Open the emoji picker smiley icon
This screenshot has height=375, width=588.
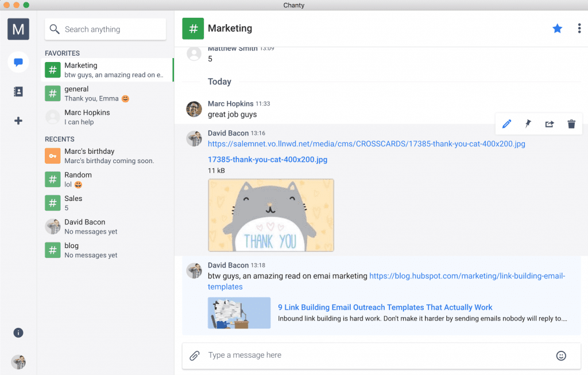[561, 355]
